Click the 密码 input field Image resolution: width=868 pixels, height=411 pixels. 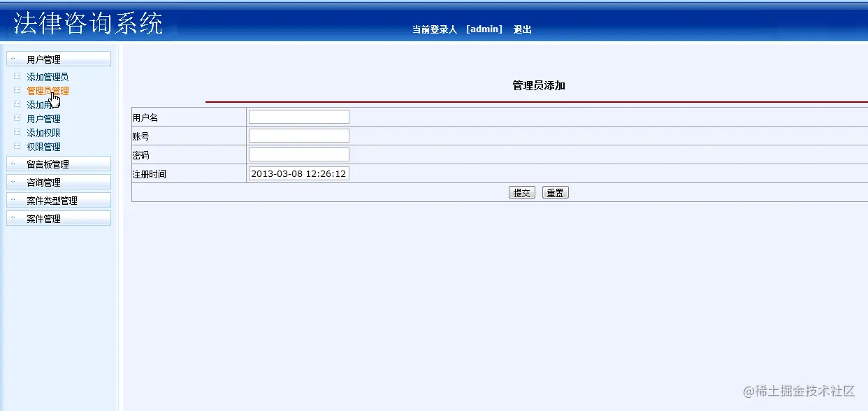click(x=298, y=154)
